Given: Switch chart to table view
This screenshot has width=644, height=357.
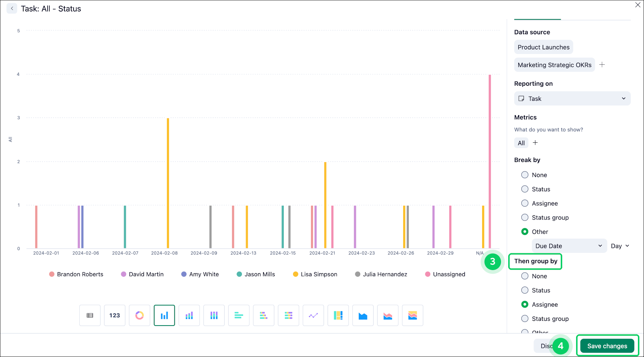Looking at the screenshot, I should [90, 315].
